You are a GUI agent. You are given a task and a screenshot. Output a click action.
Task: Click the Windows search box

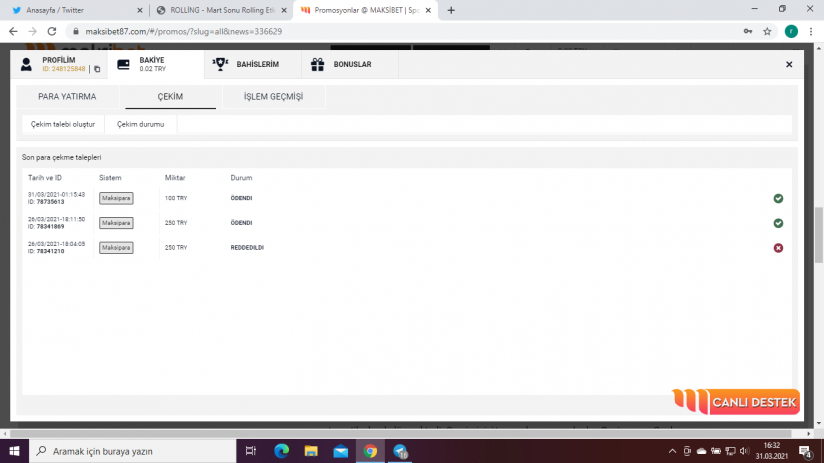click(x=132, y=451)
